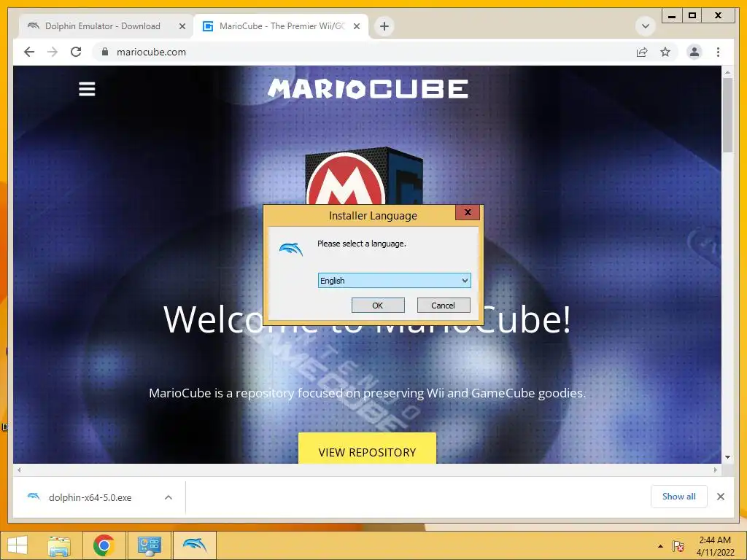Click the MARIOCUBE site logo
The width and height of the screenshot is (747, 560).
click(368, 89)
